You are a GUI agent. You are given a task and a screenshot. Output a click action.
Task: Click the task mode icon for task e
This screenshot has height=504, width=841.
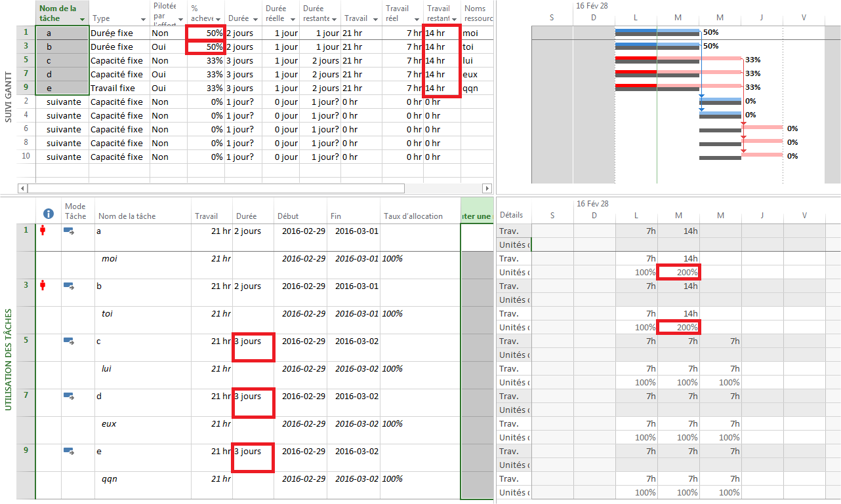[x=69, y=451]
